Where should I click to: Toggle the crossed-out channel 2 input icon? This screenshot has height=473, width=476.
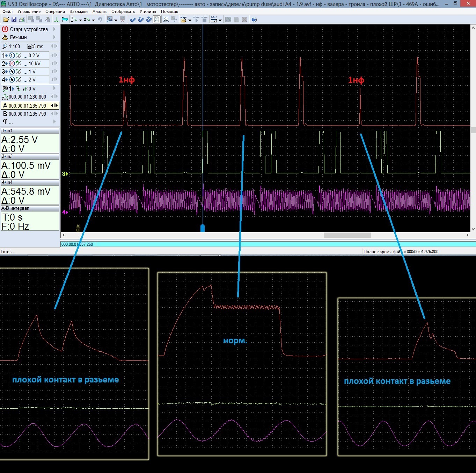tap(12, 64)
